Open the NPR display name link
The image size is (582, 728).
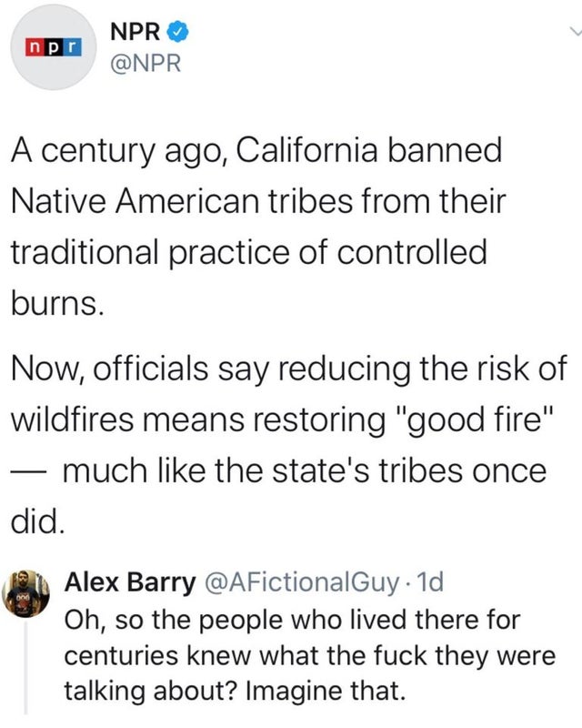(x=135, y=32)
